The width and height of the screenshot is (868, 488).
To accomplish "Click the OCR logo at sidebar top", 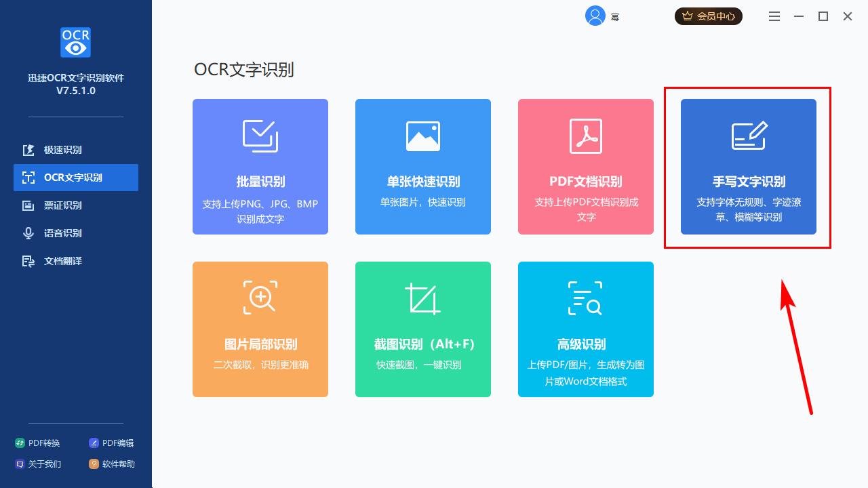I will tap(75, 42).
